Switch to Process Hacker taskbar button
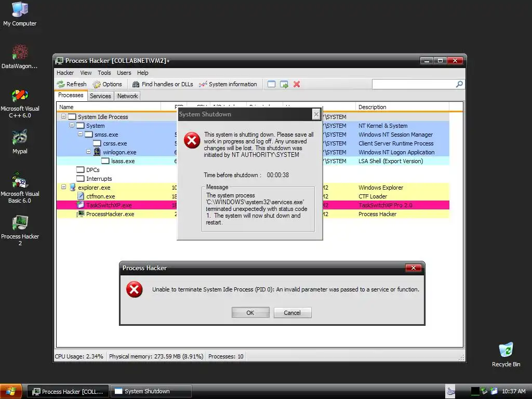The width and height of the screenshot is (532, 399). point(68,391)
